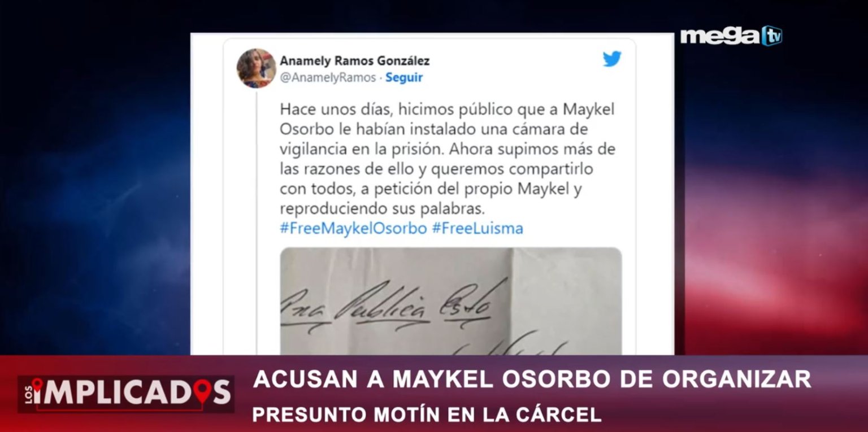Open the @AnamelyRamos handle
This screenshot has width=868, height=432.
click(x=328, y=78)
